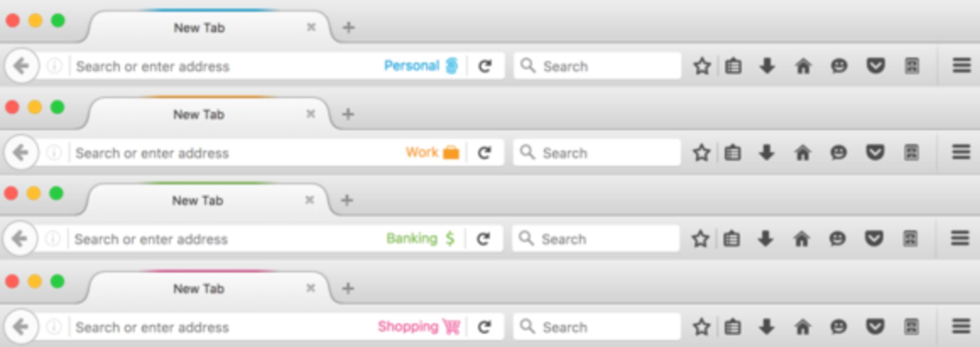Reload the page in the Shopping window
Screen dimensions: 980x347
(484, 327)
